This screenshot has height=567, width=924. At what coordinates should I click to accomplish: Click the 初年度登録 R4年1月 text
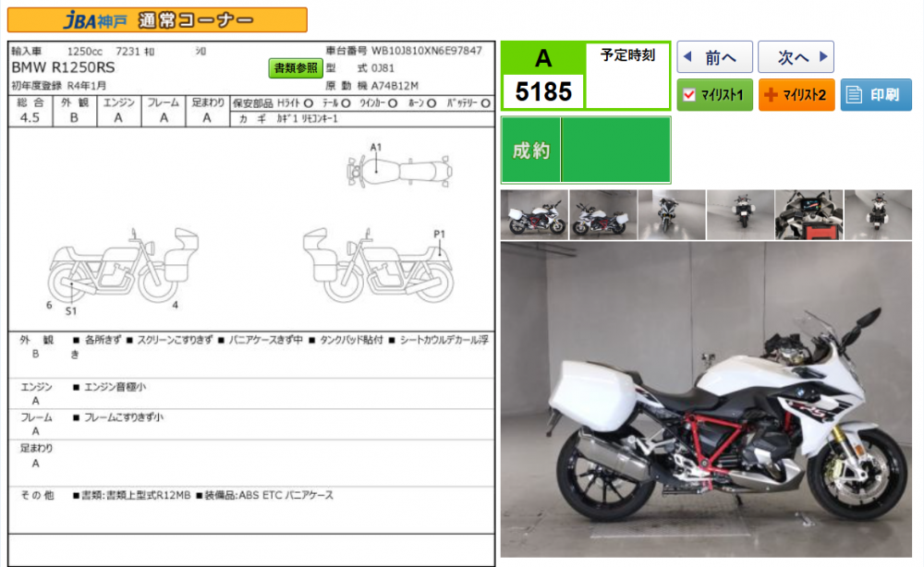coord(59,86)
